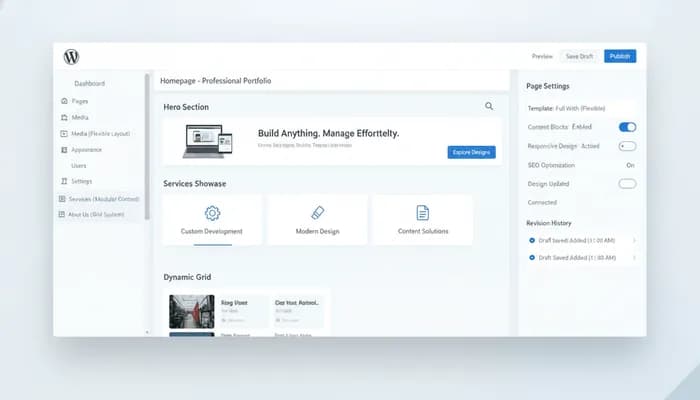Open Appearance menu item
The image size is (700, 400).
87,150
